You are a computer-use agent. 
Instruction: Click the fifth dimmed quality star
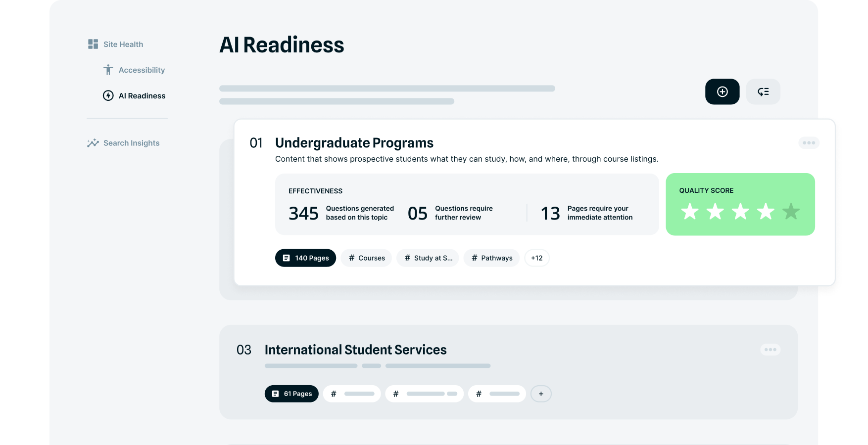point(791,211)
